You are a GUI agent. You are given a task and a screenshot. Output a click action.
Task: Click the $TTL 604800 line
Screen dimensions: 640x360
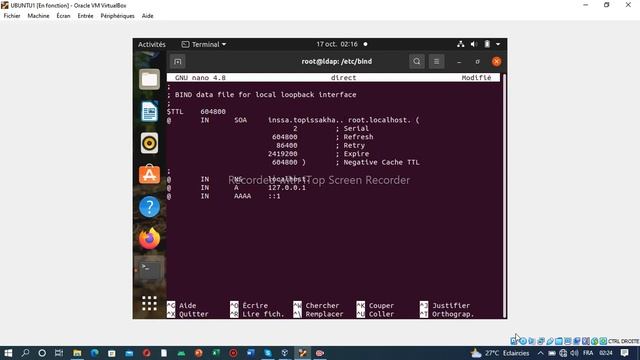[196, 111]
